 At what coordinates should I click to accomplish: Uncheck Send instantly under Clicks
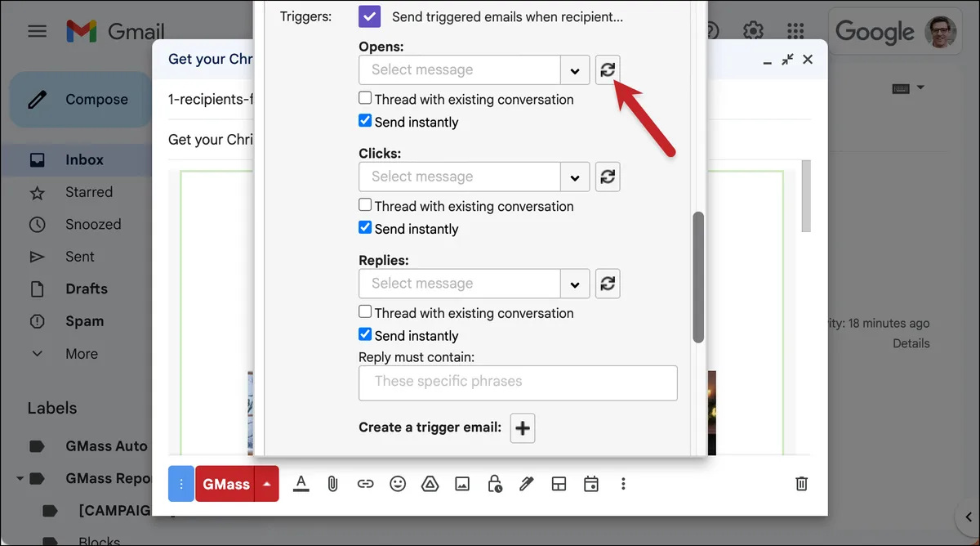click(x=365, y=228)
